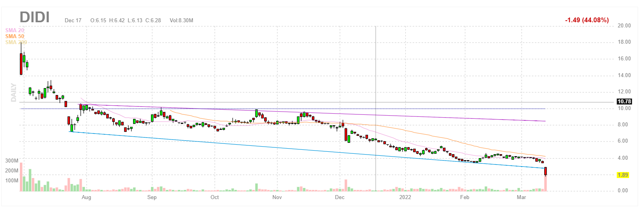Image resolution: width=644 pixels, height=209 pixels.
Task: Click the Vol:8.30M volume readout
Action: 181,20
